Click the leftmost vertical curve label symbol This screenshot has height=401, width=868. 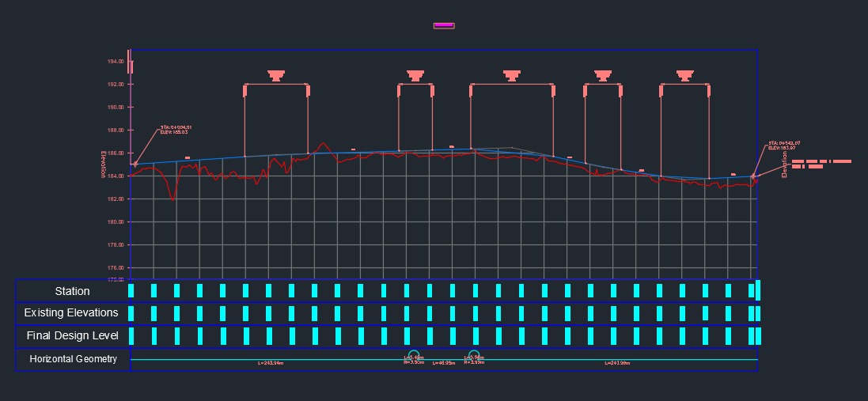pos(275,76)
